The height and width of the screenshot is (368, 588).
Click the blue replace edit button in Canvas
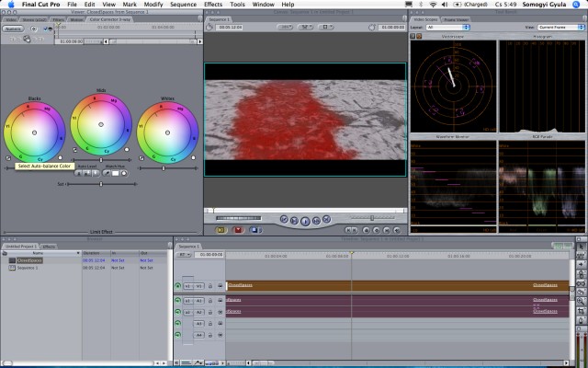tap(254, 230)
